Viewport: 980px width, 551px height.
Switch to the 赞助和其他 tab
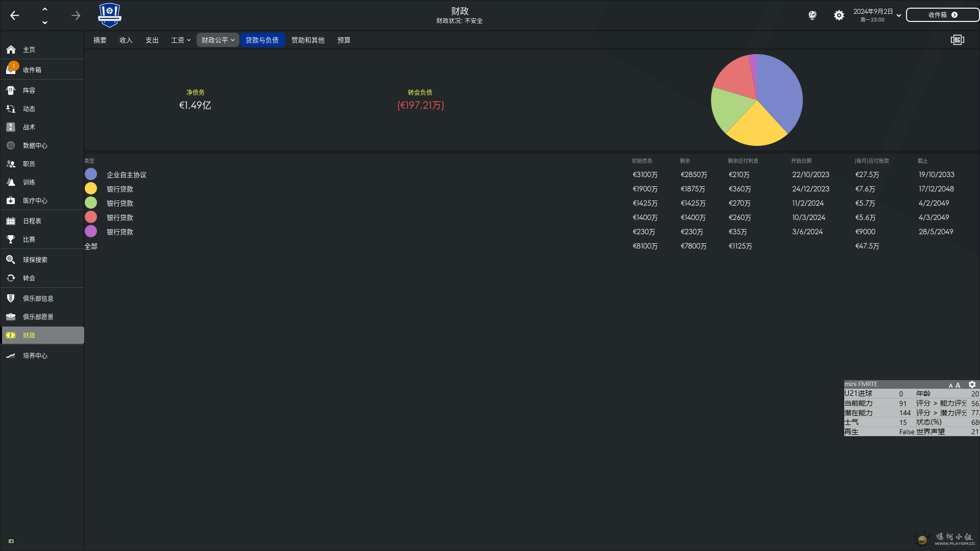pyautogui.click(x=308, y=40)
